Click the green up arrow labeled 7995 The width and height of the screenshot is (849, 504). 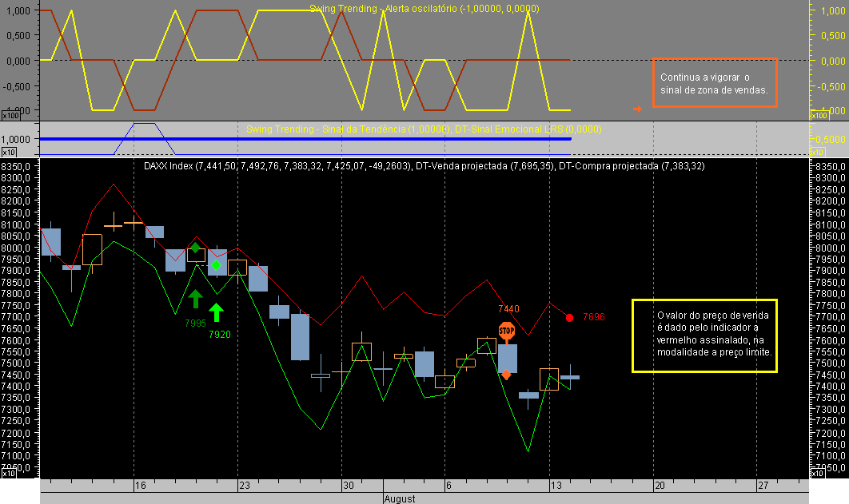[x=195, y=299]
